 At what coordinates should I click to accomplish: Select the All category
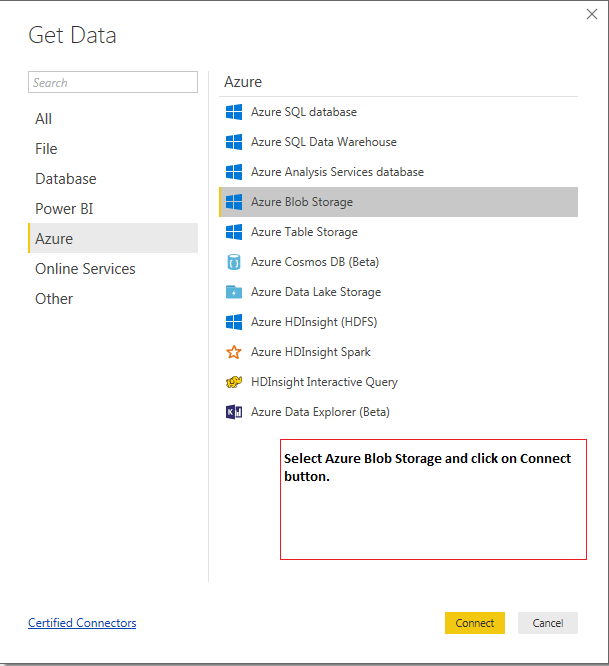[x=113, y=119]
